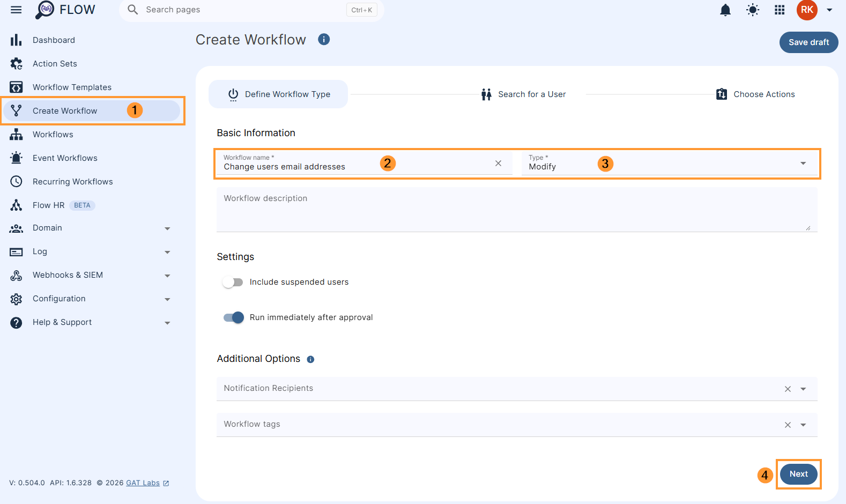Open the apps grid launcher
This screenshot has height=504, width=846.
[x=780, y=10]
